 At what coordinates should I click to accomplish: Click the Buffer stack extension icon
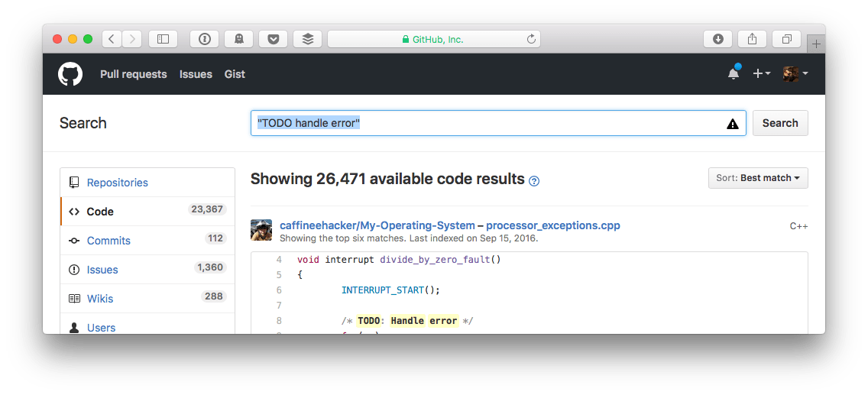[x=307, y=39]
